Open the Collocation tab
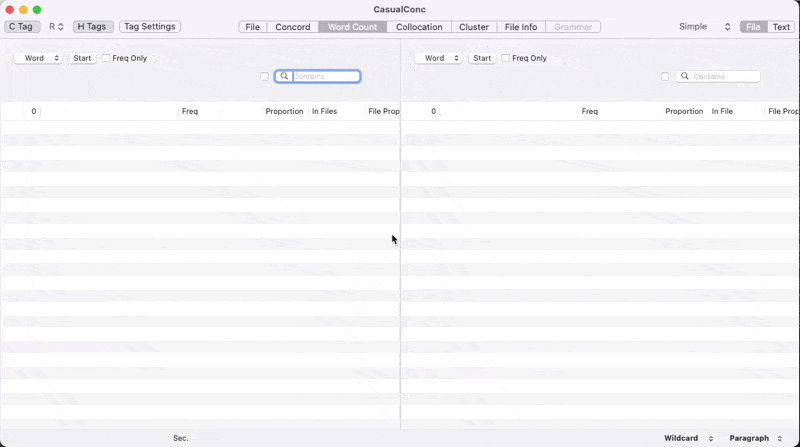This screenshot has height=447, width=800. [419, 27]
